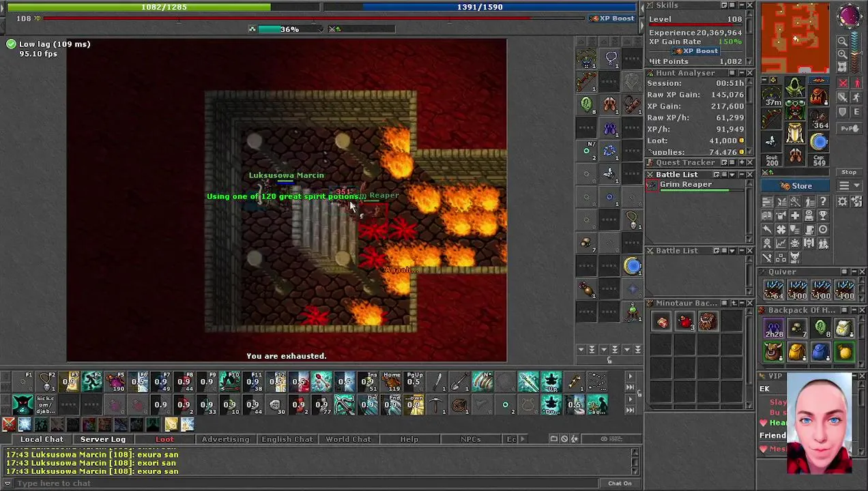
Task: Use the pickaxe action bar slot
Action: tap(435, 405)
